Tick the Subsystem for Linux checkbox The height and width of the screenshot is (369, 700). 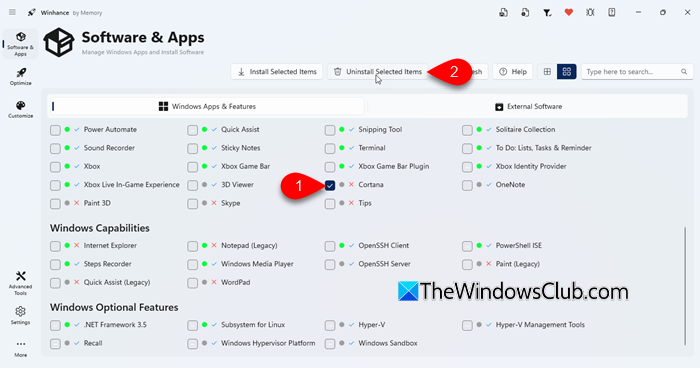[192, 325]
